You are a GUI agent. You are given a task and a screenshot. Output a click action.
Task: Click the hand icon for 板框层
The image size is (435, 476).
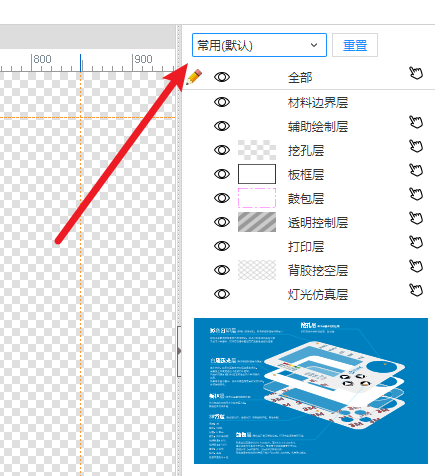point(416,170)
